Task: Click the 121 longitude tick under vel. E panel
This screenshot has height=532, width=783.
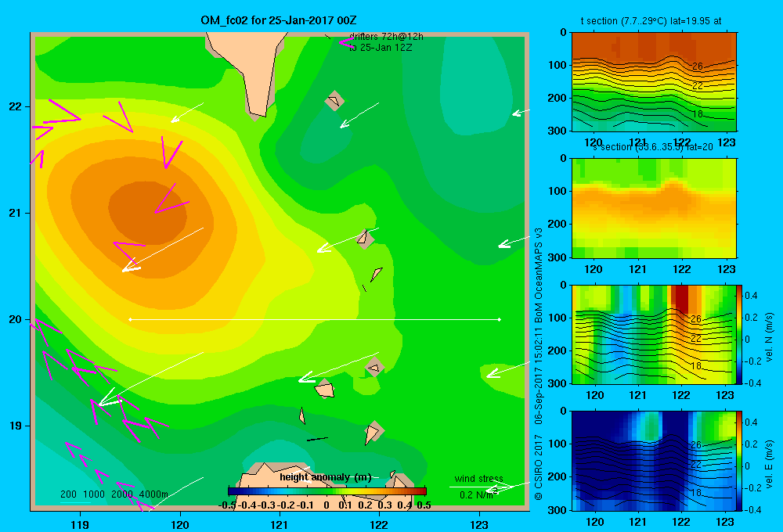Action: tap(637, 522)
